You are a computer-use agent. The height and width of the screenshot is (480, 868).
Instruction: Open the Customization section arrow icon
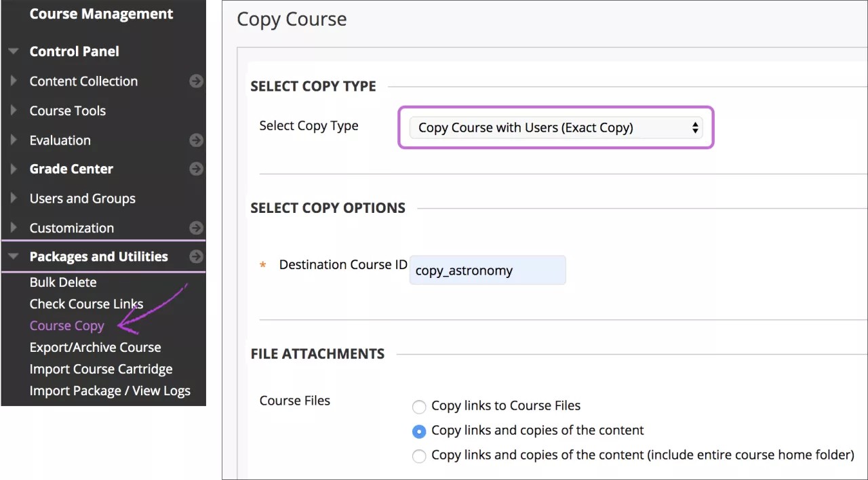click(196, 228)
